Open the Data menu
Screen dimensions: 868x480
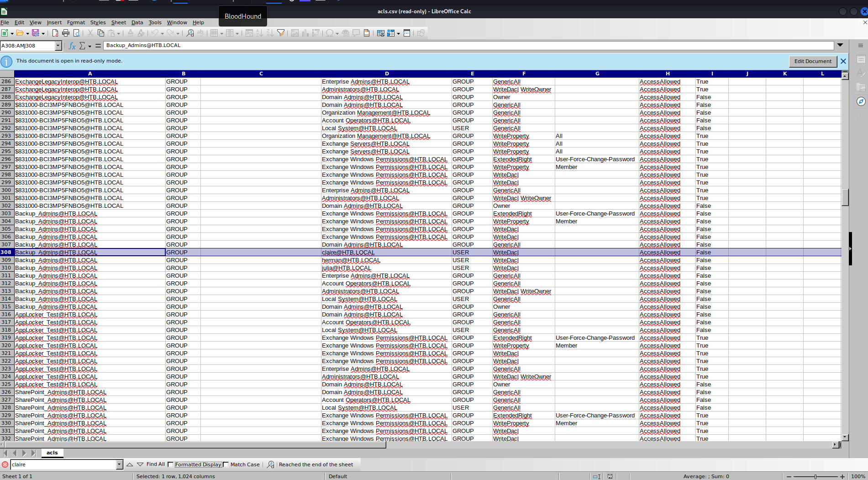[137, 22]
